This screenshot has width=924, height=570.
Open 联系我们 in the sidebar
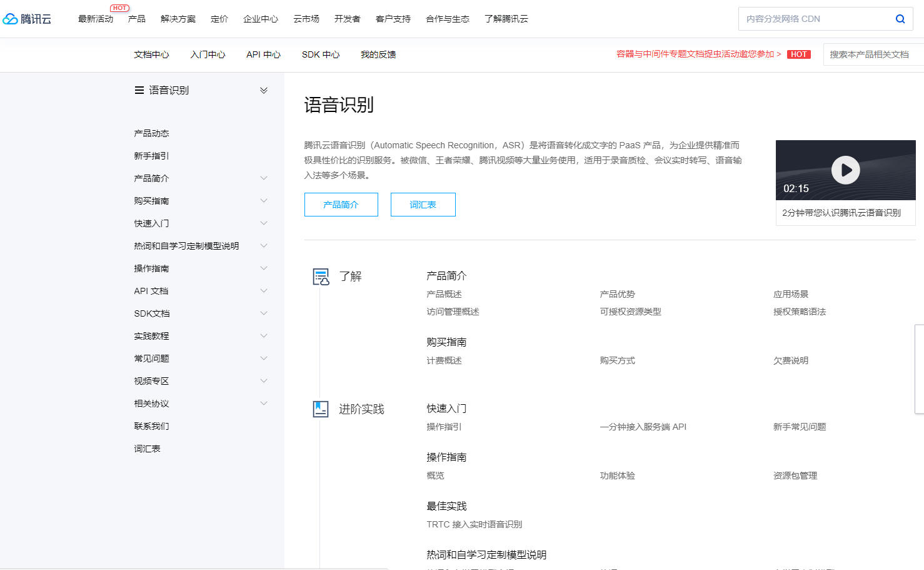point(151,426)
